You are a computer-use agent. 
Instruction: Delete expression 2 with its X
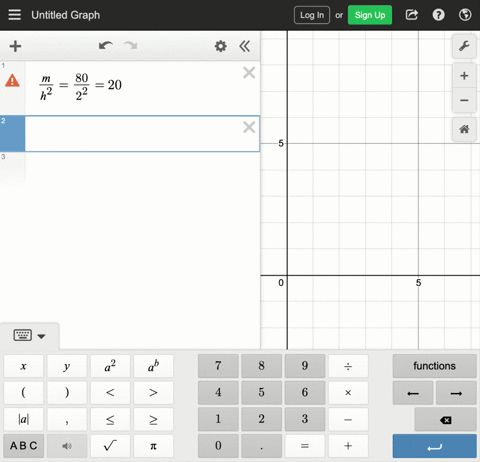pyautogui.click(x=249, y=127)
